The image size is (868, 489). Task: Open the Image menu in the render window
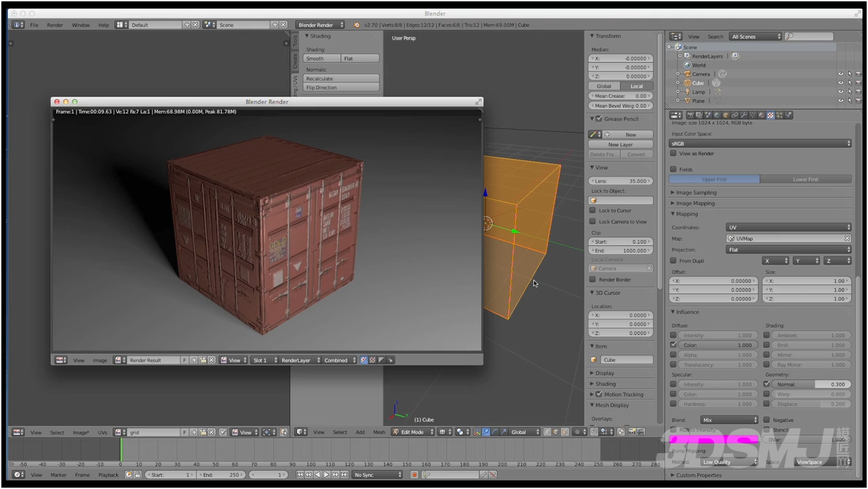coord(100,360)
